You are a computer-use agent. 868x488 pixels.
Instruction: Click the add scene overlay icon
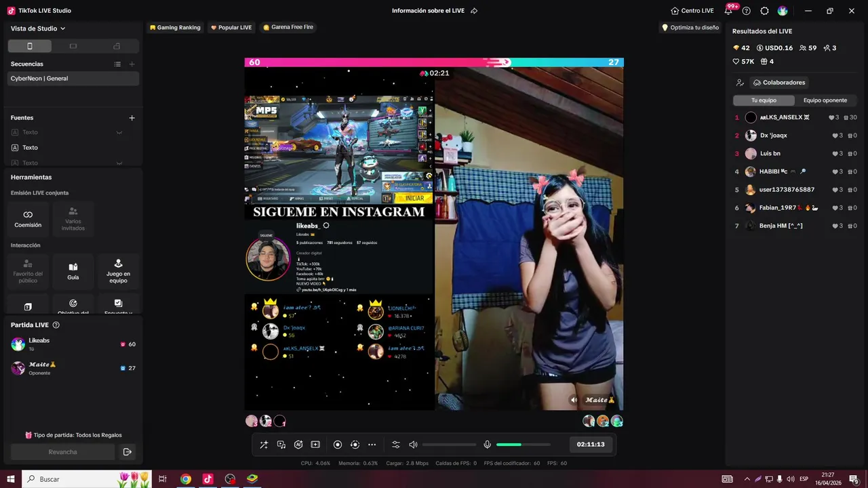[315, 445]
